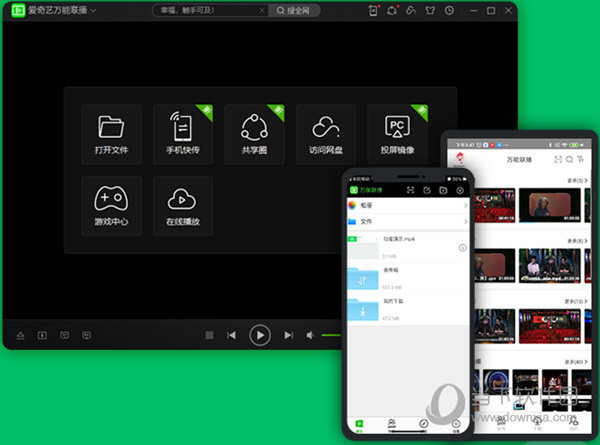Tap the new folder icon in phone header
The height and width of the screenshot is (445, 600).
point(443,190)
